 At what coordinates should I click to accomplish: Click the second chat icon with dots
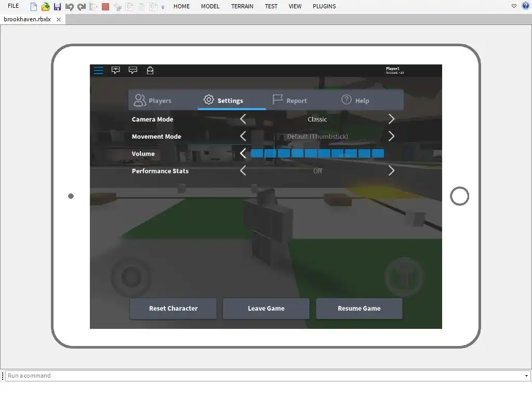(x=133, y=70)
